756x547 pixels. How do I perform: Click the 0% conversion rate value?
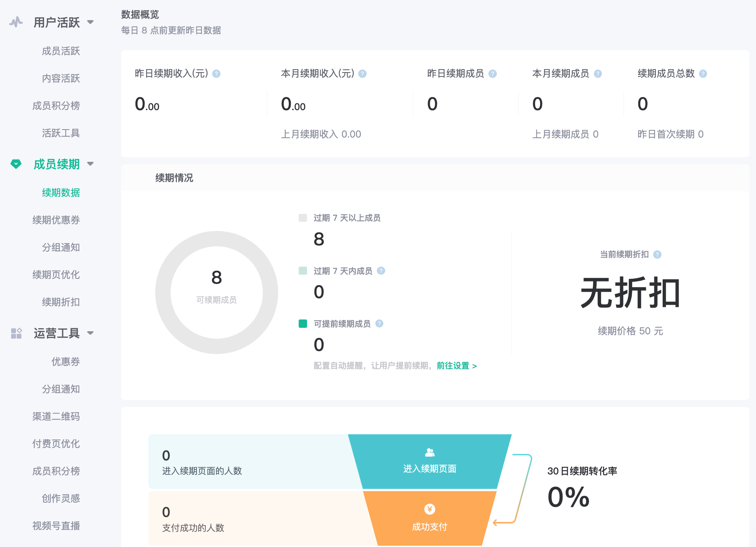(x=568, y=497)
